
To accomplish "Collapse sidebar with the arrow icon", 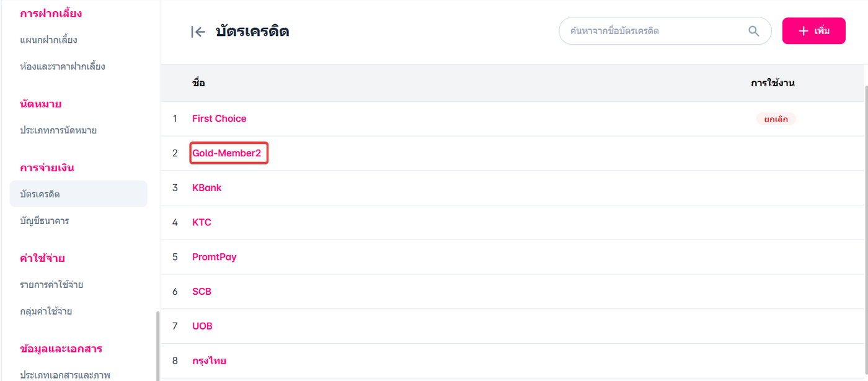I will [198, 32].
